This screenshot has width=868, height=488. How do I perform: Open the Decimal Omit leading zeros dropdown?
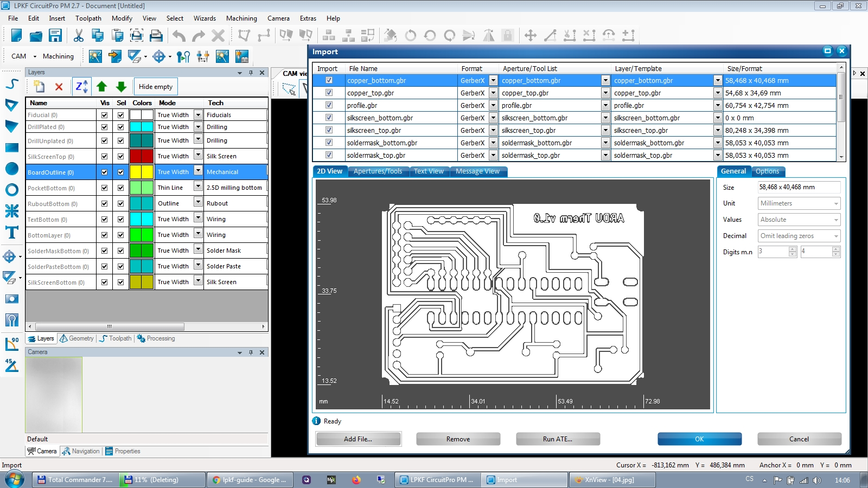(x=799, y=236)
